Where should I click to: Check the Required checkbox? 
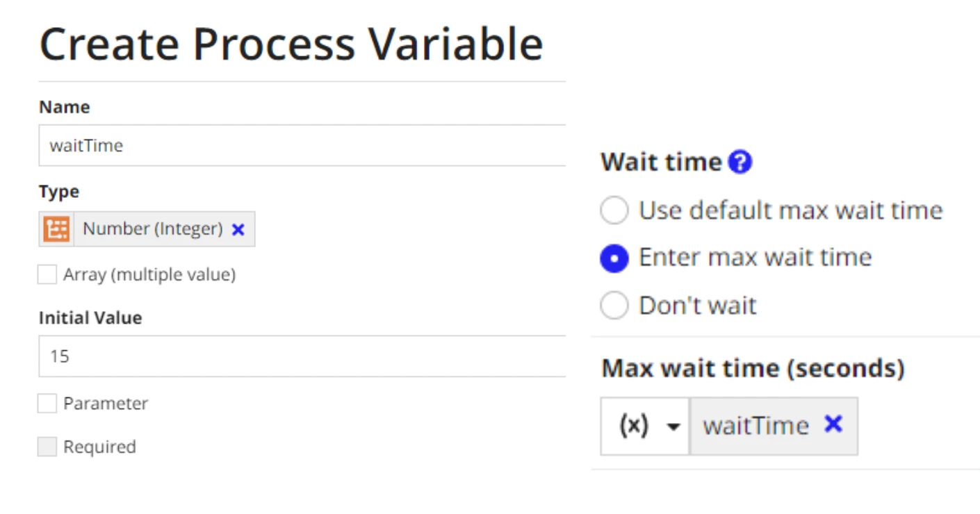coord(47,447)
